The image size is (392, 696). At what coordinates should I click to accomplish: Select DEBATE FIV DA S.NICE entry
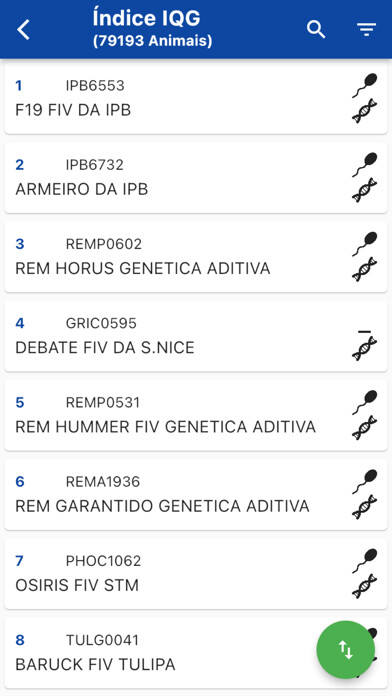pyautogui.click(x=196, y=336)
